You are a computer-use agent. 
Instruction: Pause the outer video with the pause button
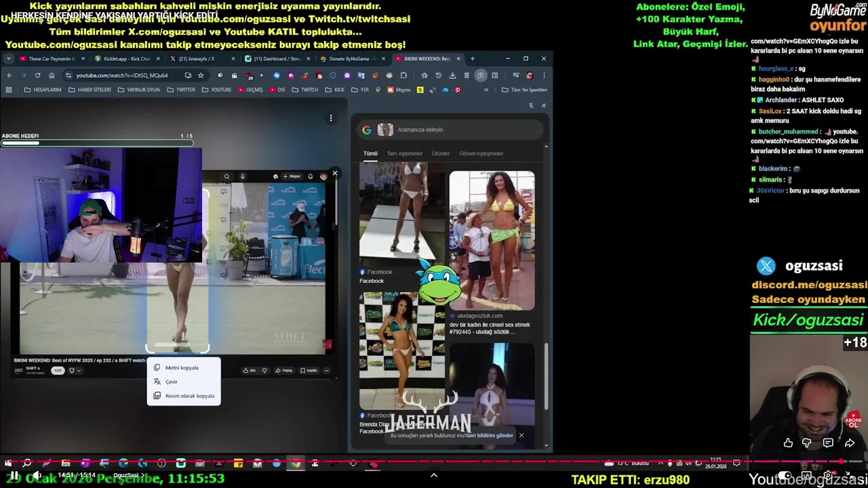pyautogui.click(x=14, y=475)
